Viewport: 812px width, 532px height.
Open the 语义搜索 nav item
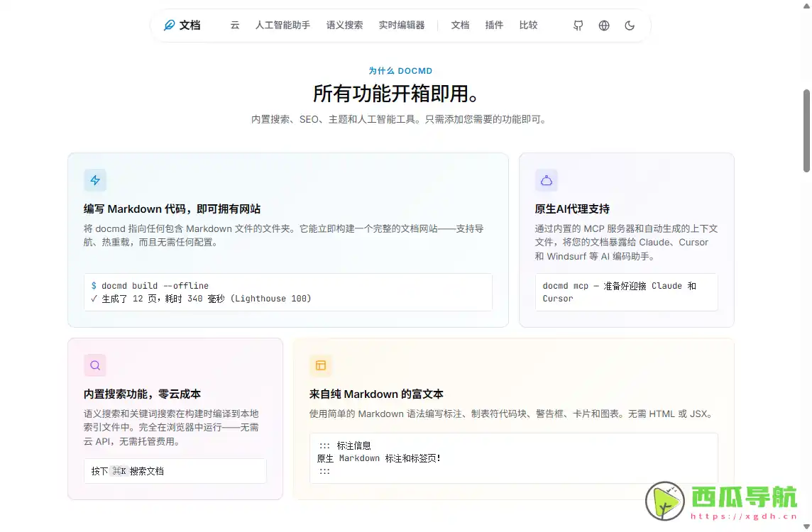(x=344, y=25)
